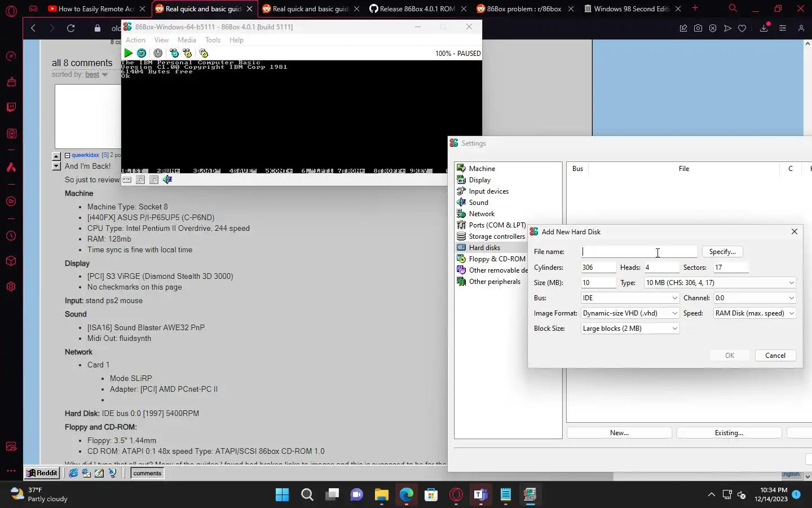Open the Opera downloads icon
Viewport: 812px width, 508px height.
(764, 28)
